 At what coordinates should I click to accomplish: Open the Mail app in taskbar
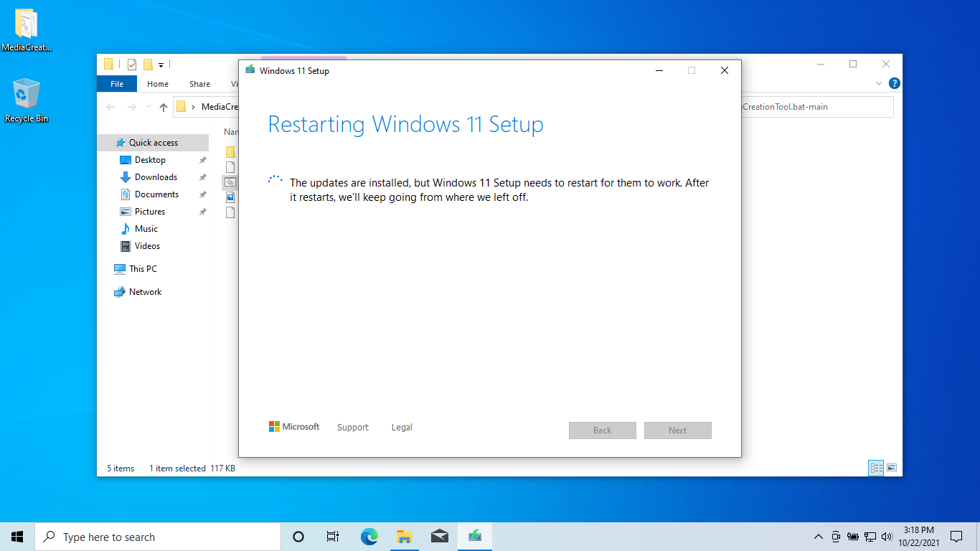440,537
